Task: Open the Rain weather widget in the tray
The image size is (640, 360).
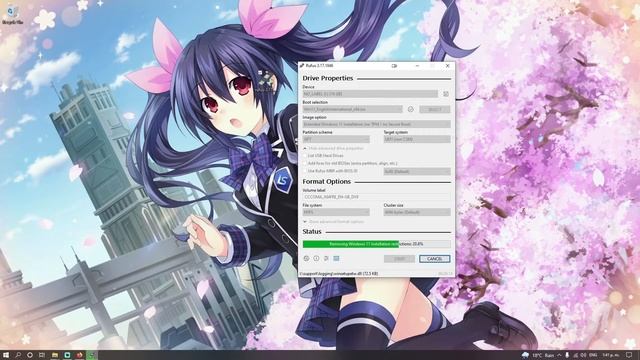Action: click(538, 356)
